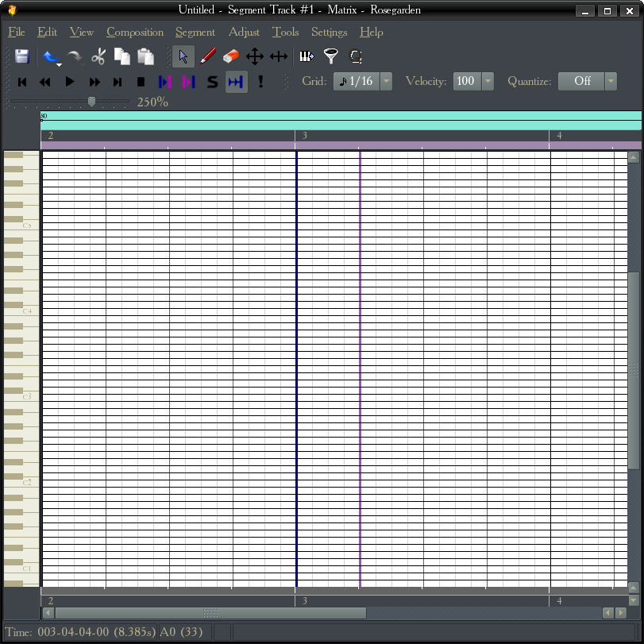
Task: Click the vertical scrollbar handle
Action: pyautogui.click(x=634, y=369)
